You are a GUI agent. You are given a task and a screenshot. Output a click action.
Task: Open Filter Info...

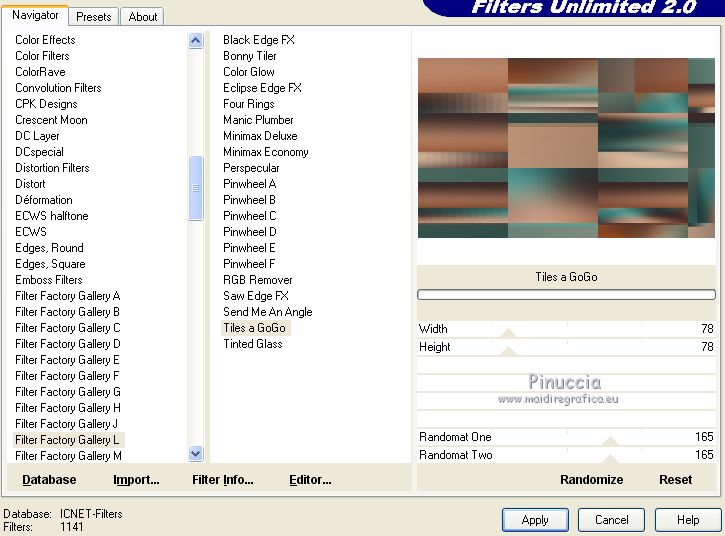coord(222,480)
